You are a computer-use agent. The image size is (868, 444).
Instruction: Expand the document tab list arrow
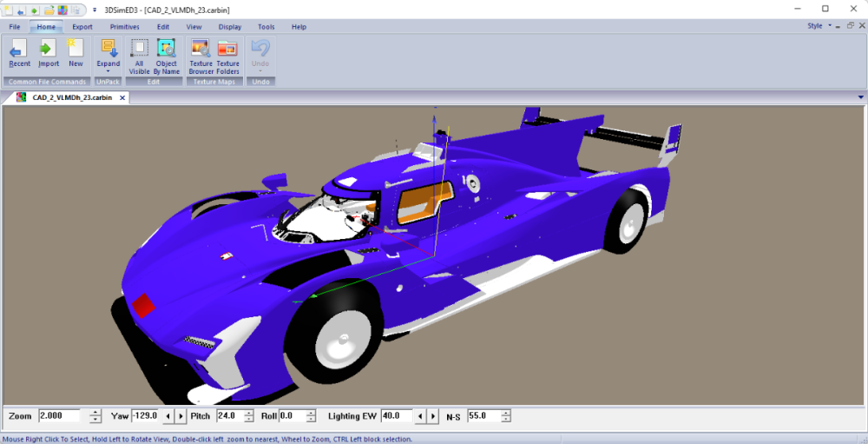[860, 97]
